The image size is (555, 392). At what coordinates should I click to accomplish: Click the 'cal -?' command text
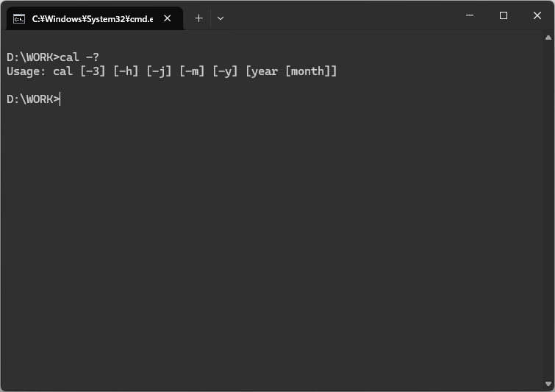click(79, 57)
